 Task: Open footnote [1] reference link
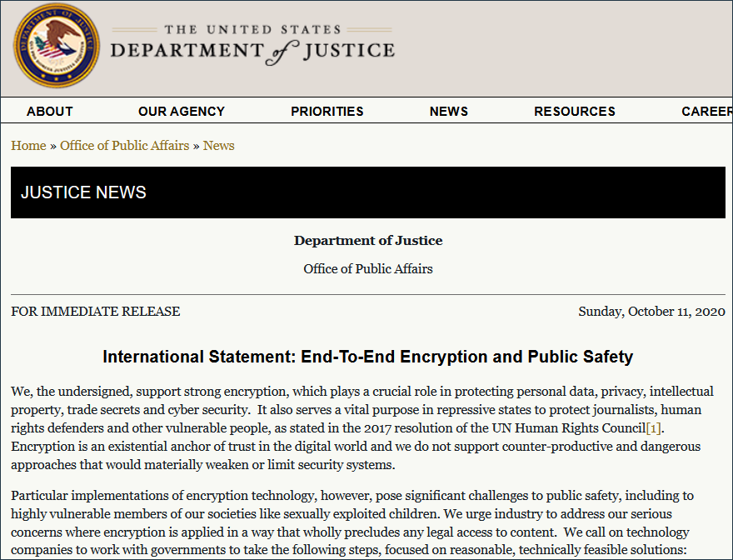[x=654, y=428]
